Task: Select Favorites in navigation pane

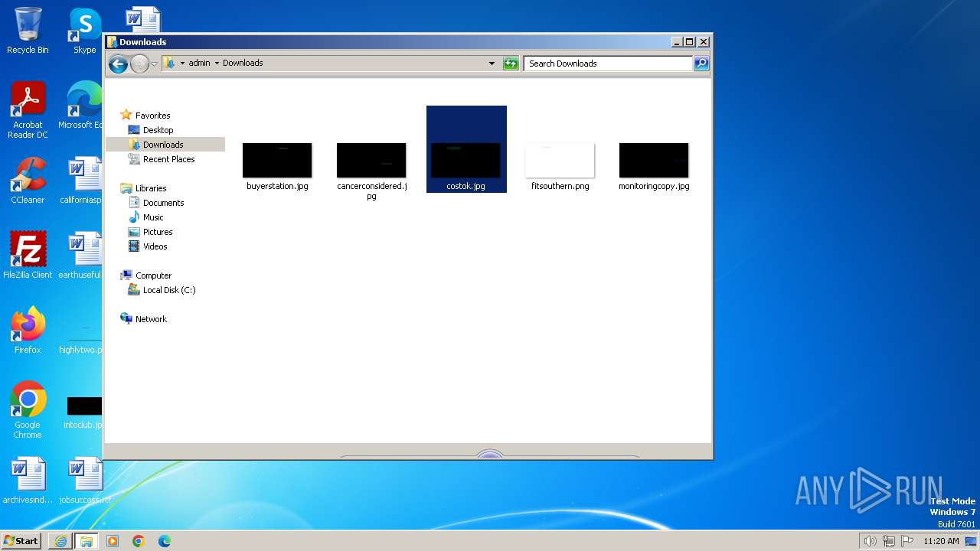Action: [x=152, y=116]
